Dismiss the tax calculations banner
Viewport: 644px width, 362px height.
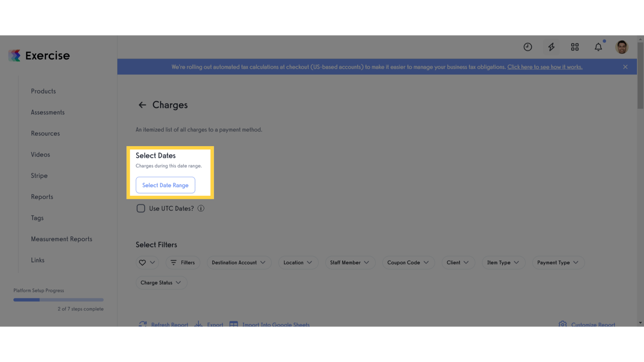[x=625, y=66]
